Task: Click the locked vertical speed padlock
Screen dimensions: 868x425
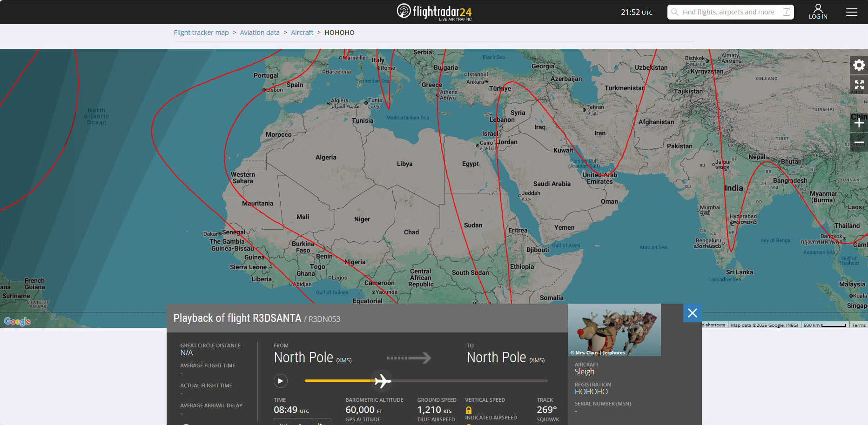Action: pos(469,410)
